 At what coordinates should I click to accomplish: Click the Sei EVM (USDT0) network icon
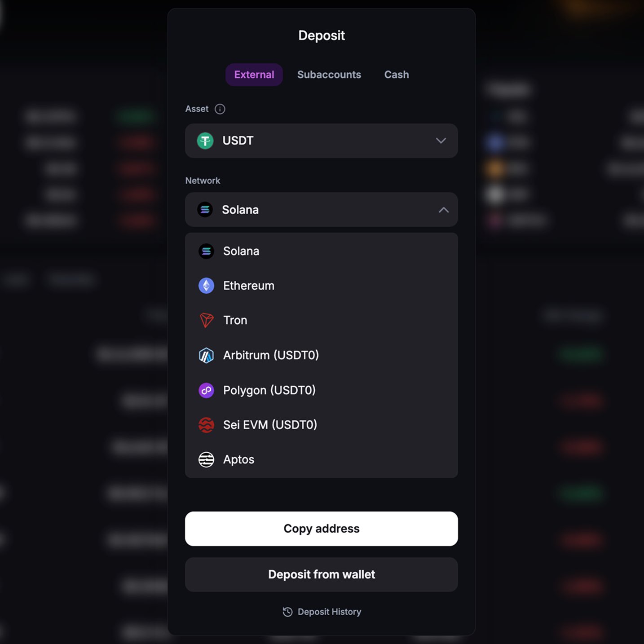click(x=206, y=425)
